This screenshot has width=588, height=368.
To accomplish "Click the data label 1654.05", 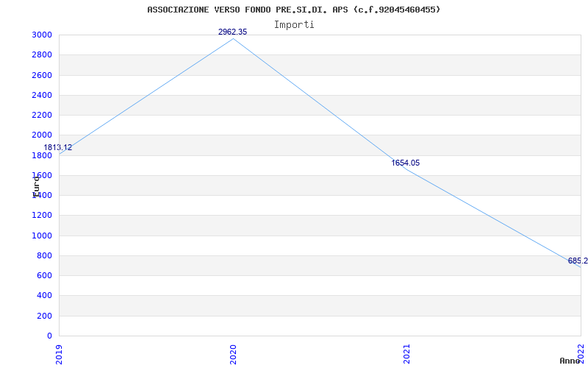I will (x=406, y=163).
